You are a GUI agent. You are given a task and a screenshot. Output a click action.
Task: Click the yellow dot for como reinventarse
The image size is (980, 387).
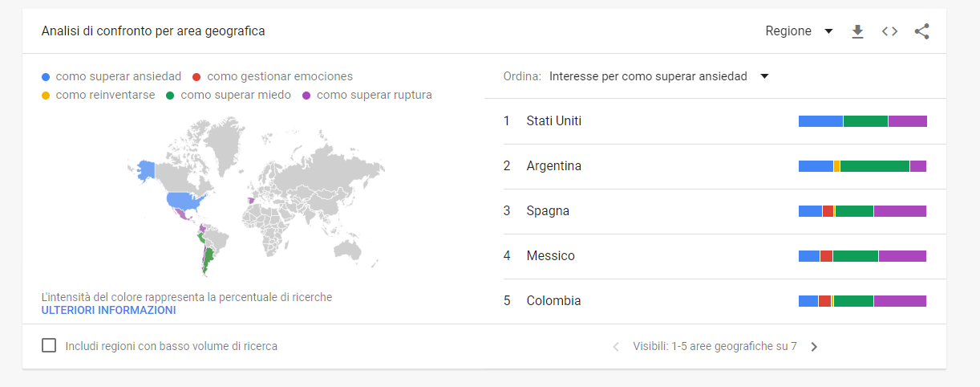46,96
